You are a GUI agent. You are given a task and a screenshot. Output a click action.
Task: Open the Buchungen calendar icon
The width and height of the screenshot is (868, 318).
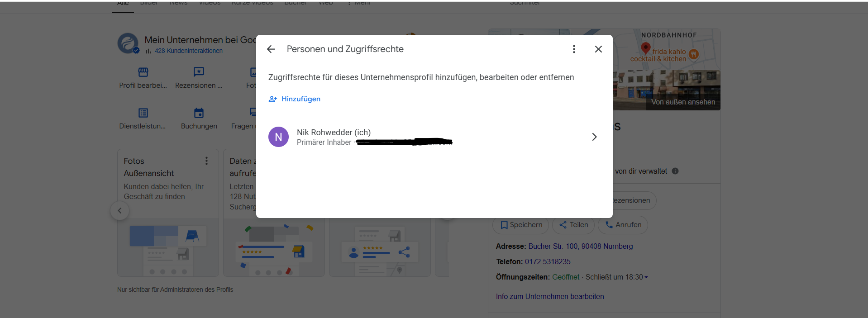[x=199, y=113]
